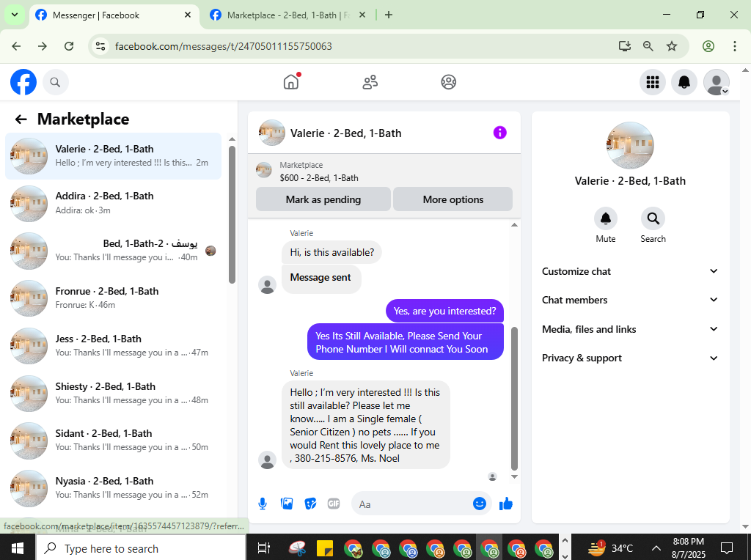Open the Windows notification center icon
The width and height of the screenshot is (751, 560).
click(x=727, y=548)
